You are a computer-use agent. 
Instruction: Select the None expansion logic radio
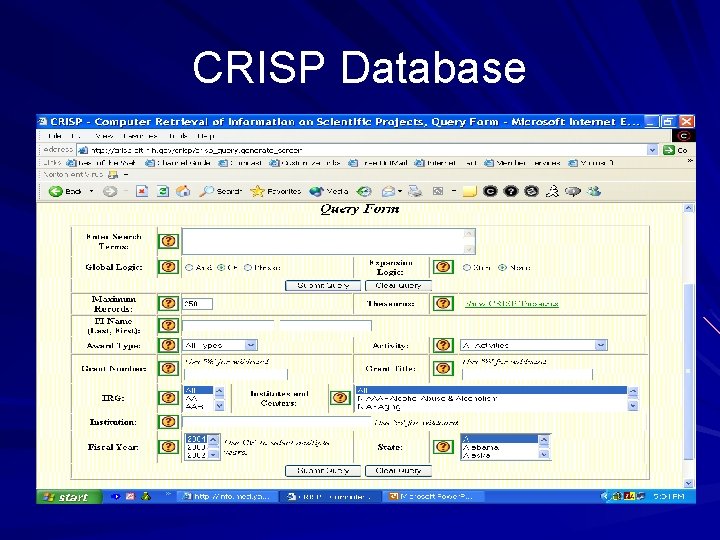click(x=502, y=267)
